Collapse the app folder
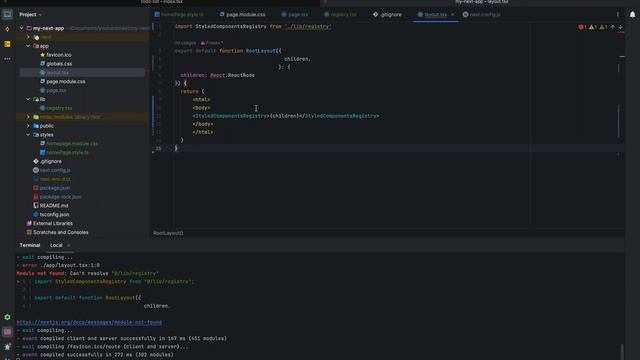 click(x=28, y=46)
